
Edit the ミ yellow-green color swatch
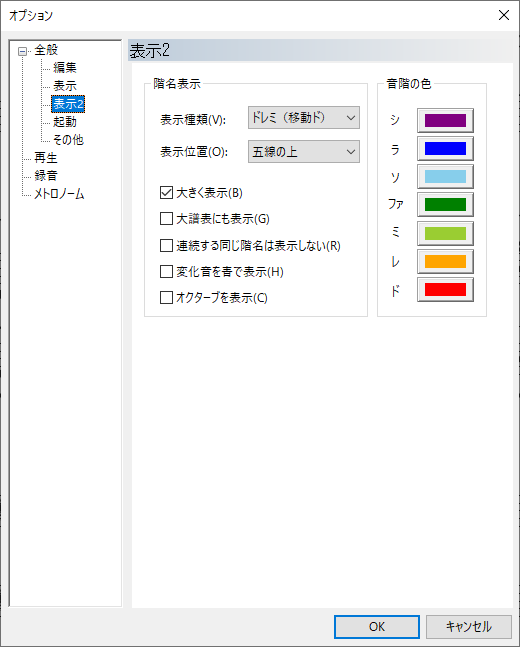[445, 234]
